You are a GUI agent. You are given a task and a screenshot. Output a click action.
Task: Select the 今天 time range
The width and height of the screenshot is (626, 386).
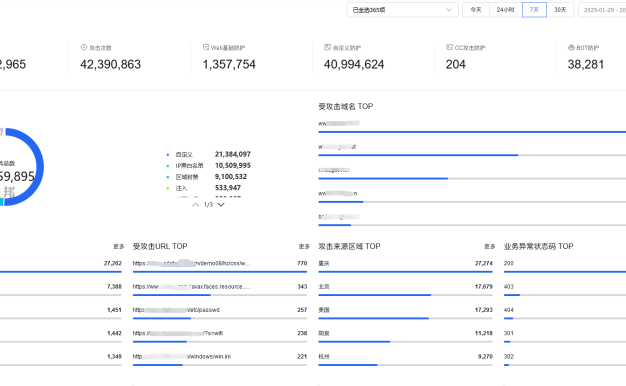point(476,10)
